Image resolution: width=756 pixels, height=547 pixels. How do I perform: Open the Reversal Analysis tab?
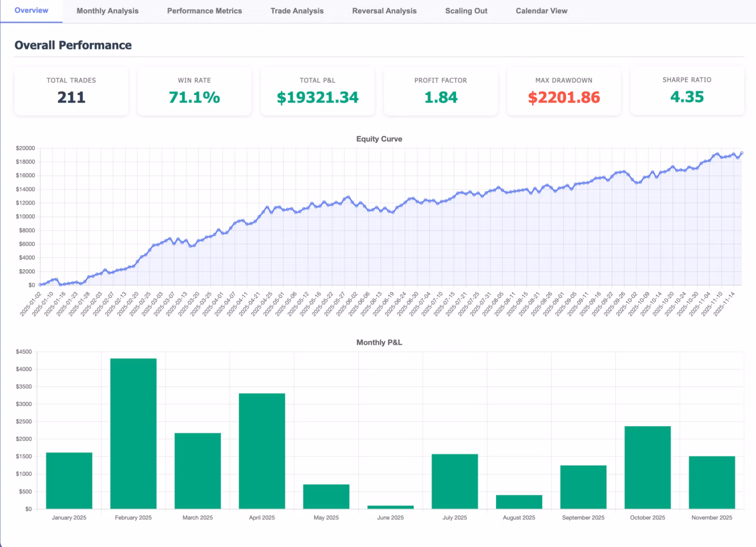(384, 11)
